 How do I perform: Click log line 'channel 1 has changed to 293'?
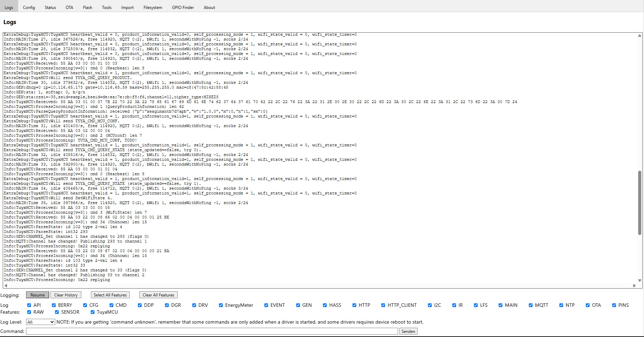76,236
